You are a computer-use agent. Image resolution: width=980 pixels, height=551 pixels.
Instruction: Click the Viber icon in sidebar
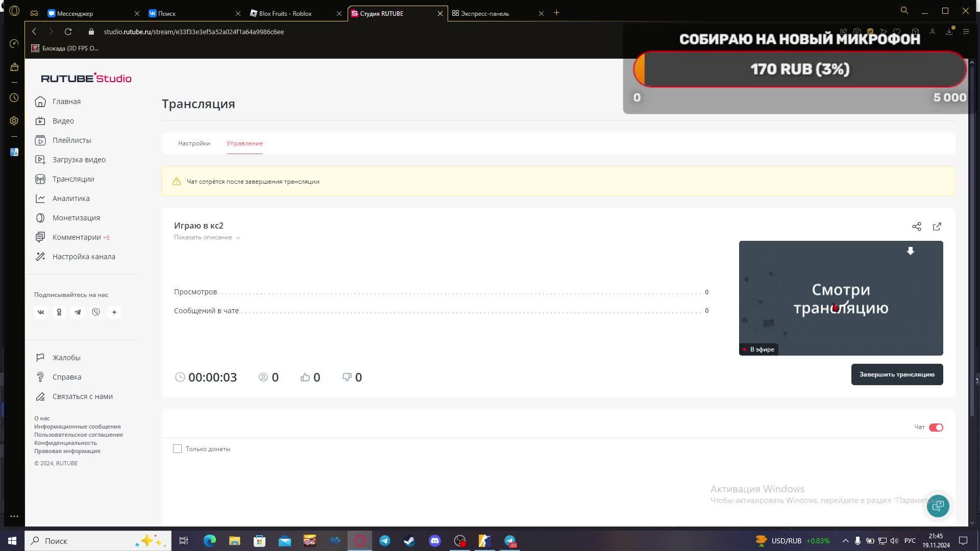[x=96, y=312]
